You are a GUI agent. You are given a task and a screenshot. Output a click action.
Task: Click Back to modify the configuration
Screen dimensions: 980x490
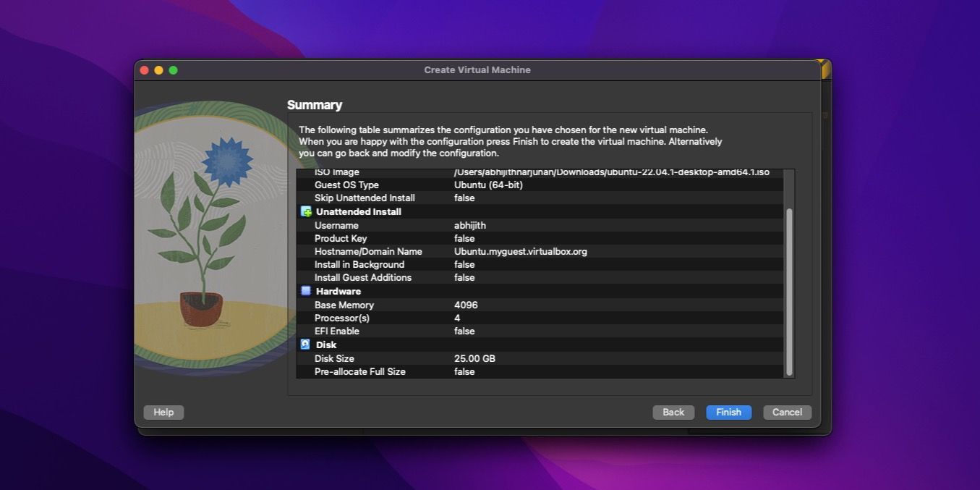(x=673, y=412)
